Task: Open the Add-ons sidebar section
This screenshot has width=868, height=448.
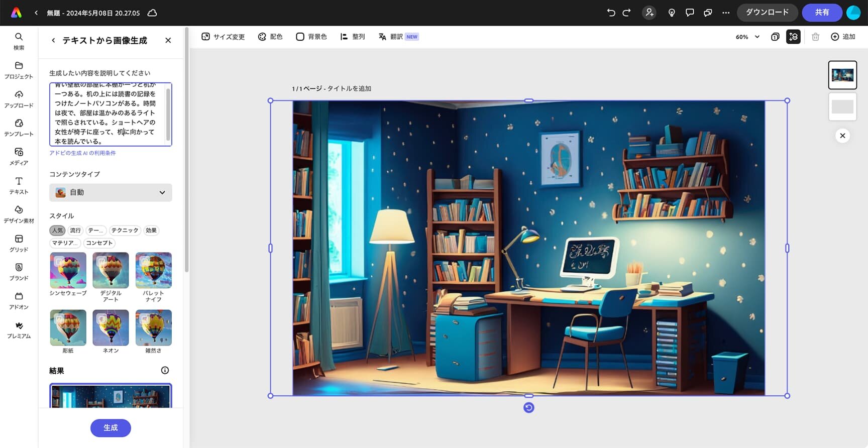Action: (x=19, y=301)
